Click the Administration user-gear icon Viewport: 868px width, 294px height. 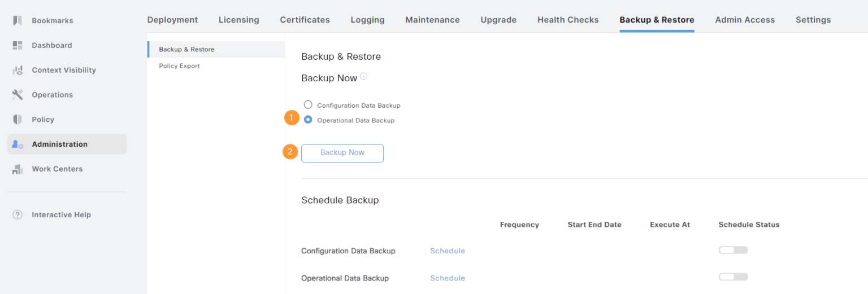click(x=18, y=144)
